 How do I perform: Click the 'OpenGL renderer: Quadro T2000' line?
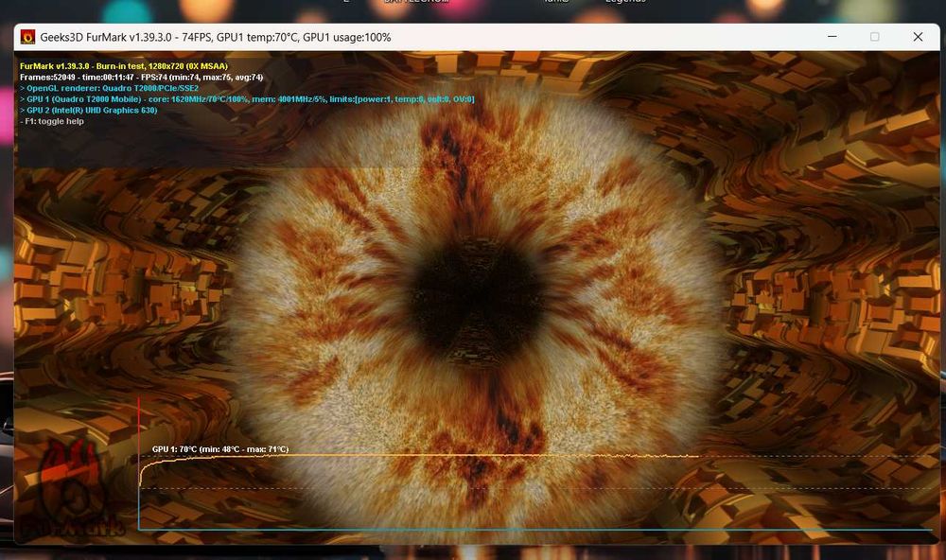click(x=109, y=88)
